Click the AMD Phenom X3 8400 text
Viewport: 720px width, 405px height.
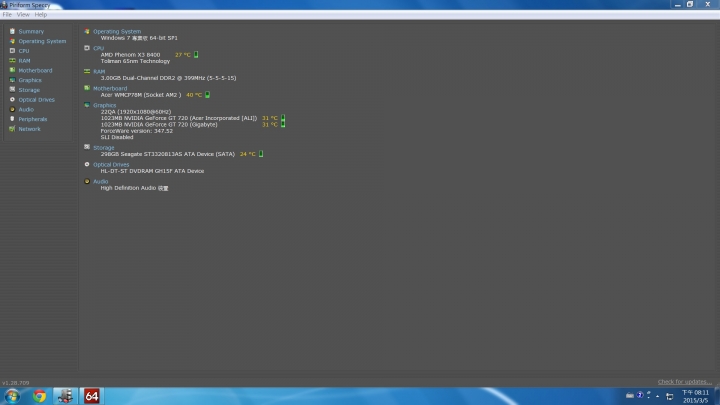(130, 55)
